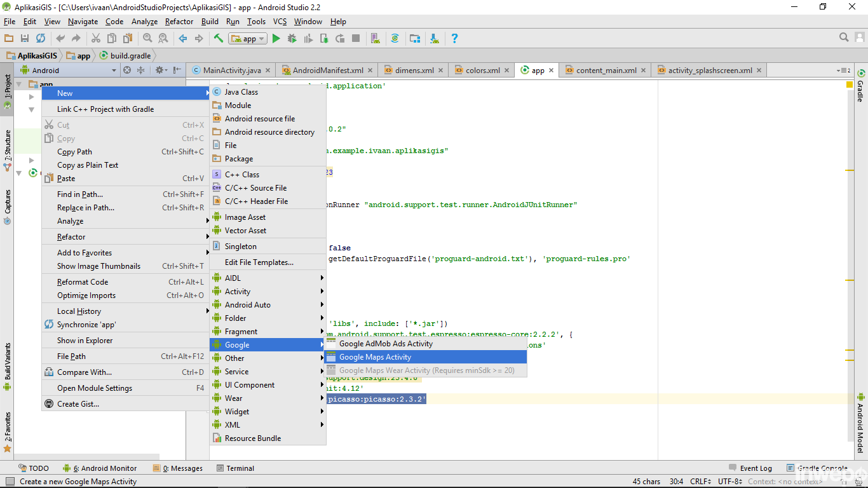Select Google Maps Activity

(x=375, y=357)
